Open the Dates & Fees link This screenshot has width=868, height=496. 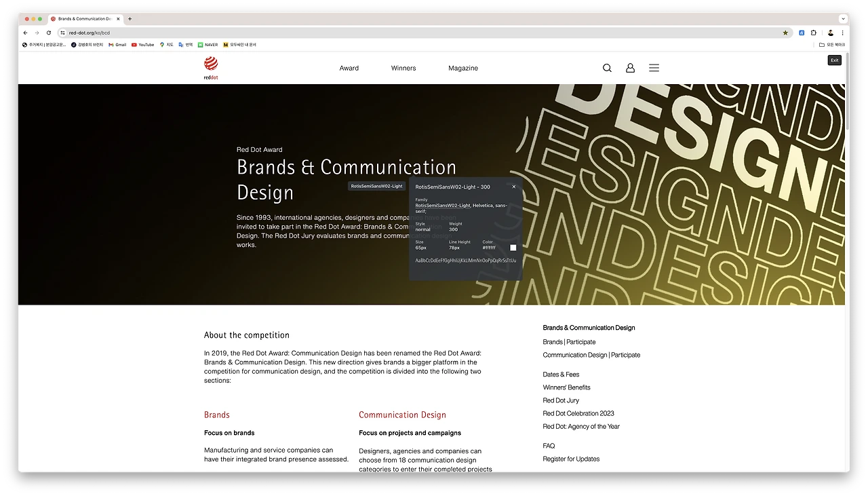pyautogui.click(x=561, y=375)
